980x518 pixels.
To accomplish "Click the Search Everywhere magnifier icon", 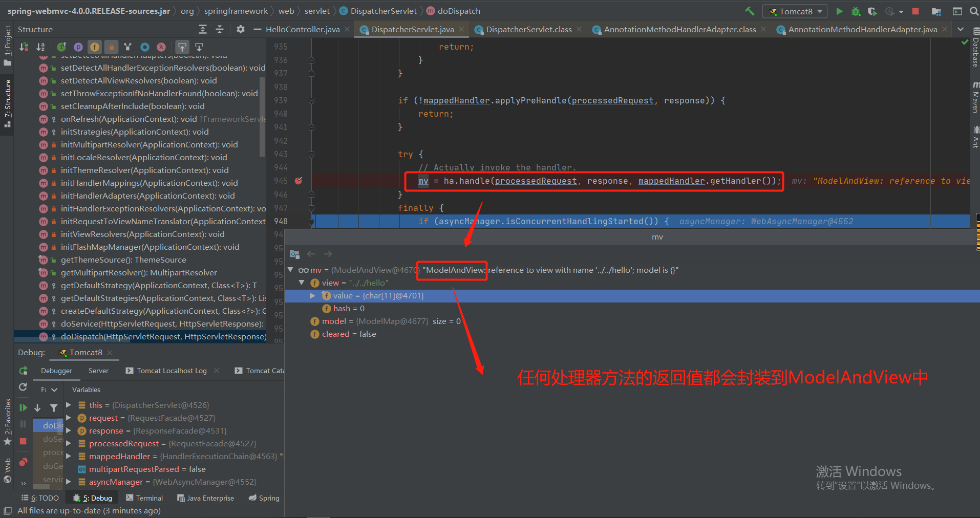I will pyautogui.click(x=974, y=11).
